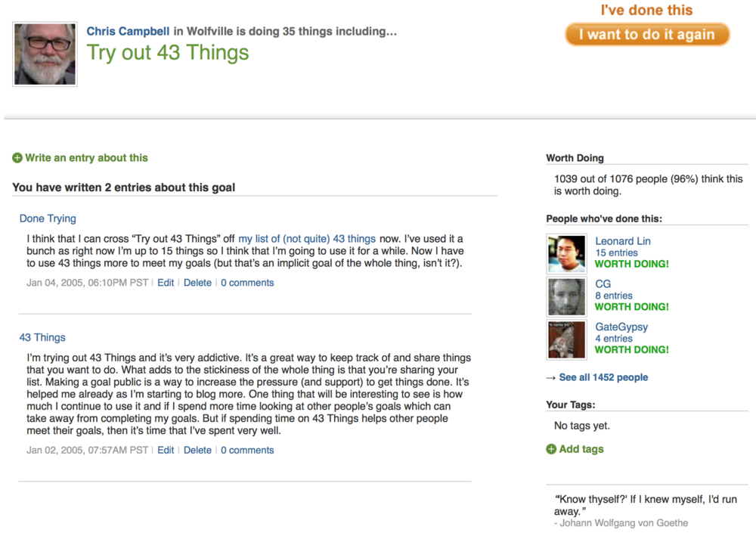Open 0 comments on the Done Trying entry
The image size is (756, 536).
247,283
